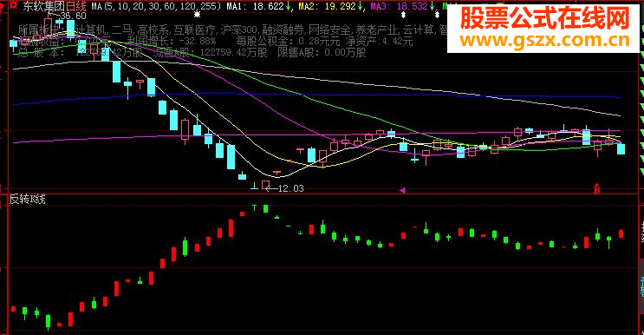
Task: Select the 云计算 sector name
Action: tap(419, 30)
